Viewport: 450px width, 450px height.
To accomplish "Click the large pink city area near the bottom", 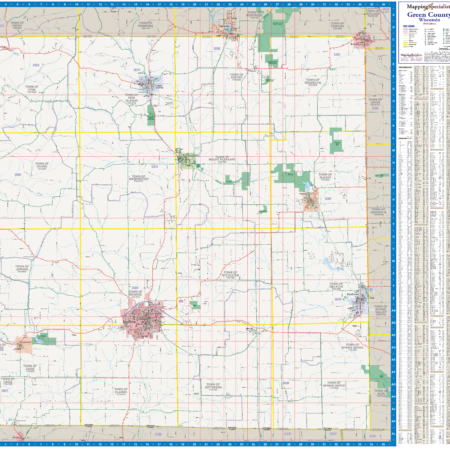I will [143, 319].
